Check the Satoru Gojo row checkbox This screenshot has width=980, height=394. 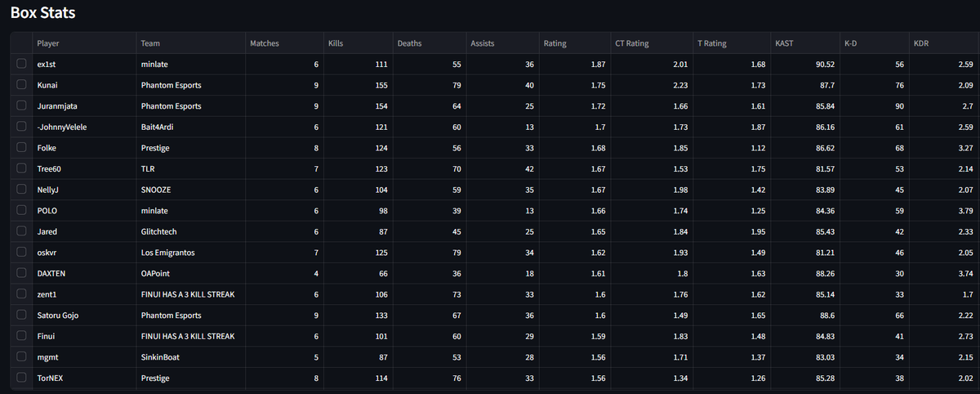click(20, 315)
